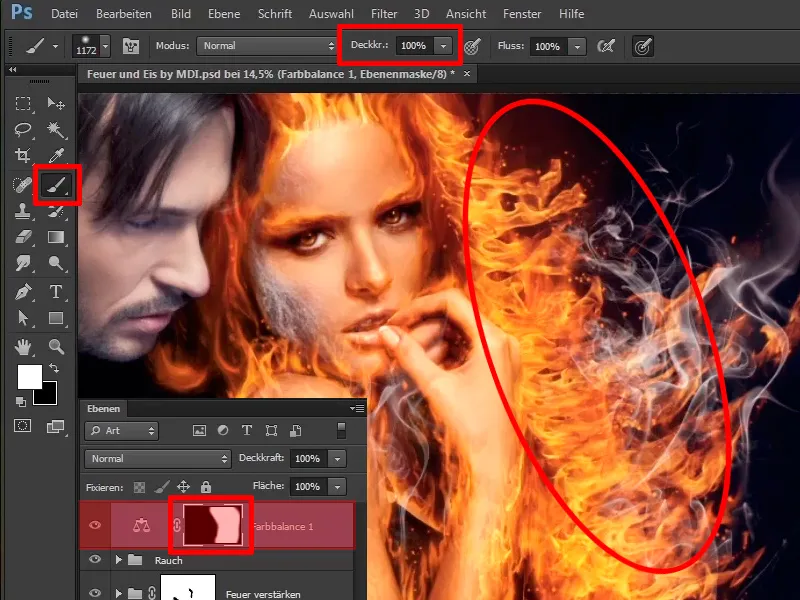Expand the Feuer verstärken layer group

(x=118, y=593)
